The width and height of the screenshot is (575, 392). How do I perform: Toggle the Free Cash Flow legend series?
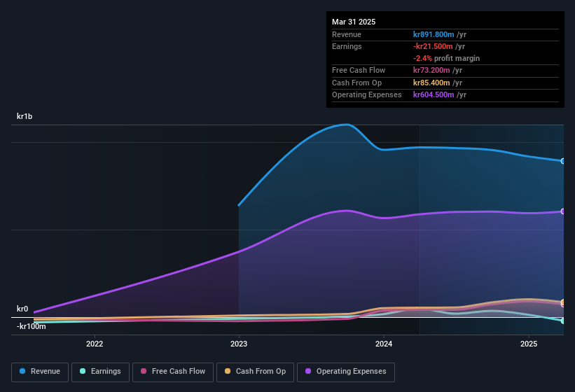[x=173, y=372]
